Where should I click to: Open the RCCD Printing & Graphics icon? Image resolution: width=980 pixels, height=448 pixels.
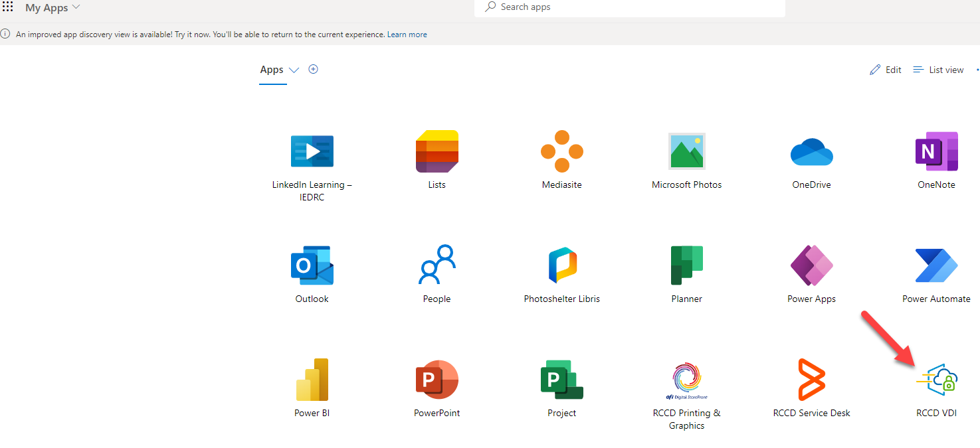[x=686, y=381]
